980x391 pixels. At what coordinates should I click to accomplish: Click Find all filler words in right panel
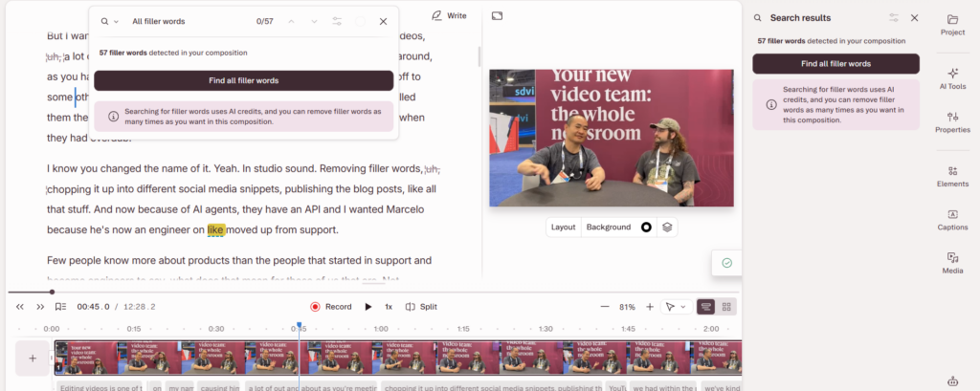[x=835, y=64]
